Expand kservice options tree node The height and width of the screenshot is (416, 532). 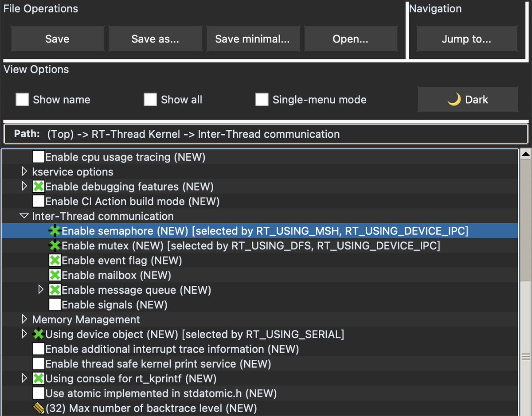click(24, 171)
